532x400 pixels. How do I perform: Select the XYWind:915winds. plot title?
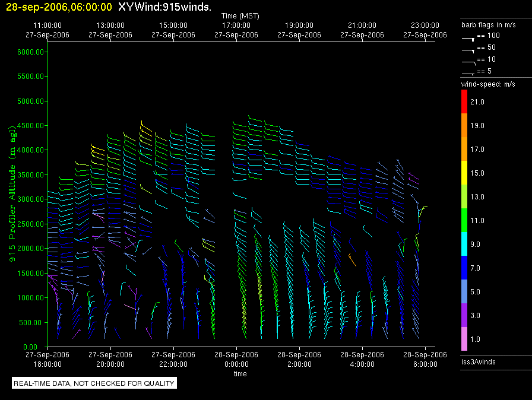[x=164, y=6]
